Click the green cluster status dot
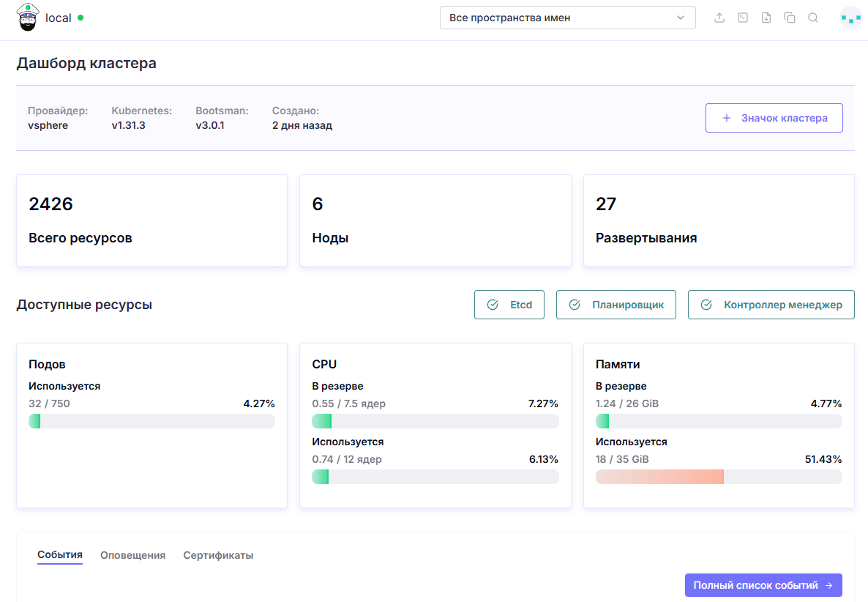The image size is (868, 602). tap(81, 18)
